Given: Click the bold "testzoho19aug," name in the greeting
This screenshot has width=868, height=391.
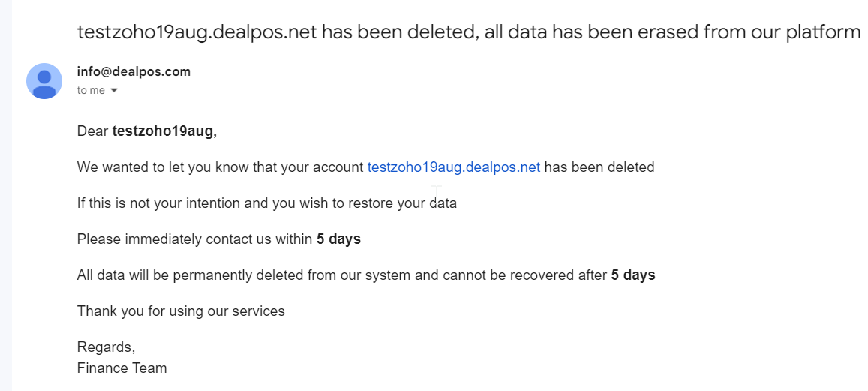Looking at the screenshot, I should coord(164,131).
